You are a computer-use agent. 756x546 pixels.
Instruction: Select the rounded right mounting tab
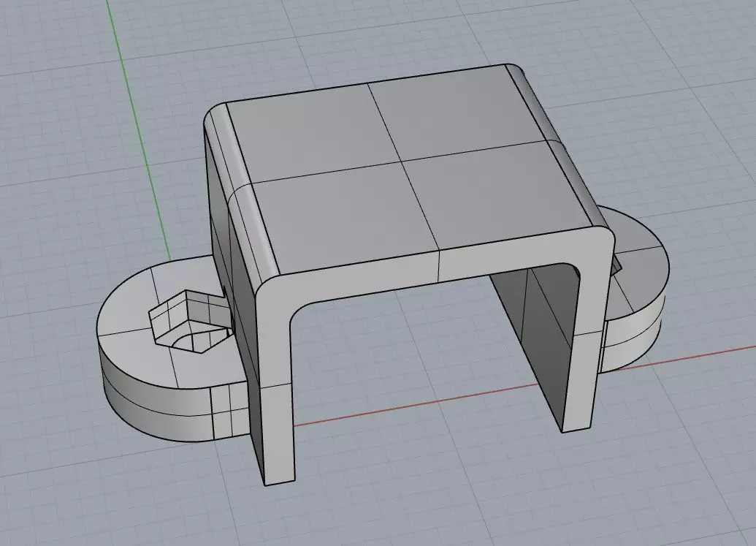tap(635, 289)
